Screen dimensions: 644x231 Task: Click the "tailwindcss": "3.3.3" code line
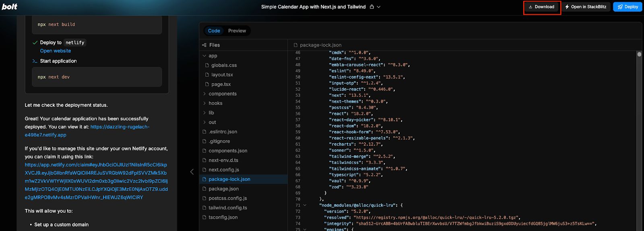coord(357,163)
